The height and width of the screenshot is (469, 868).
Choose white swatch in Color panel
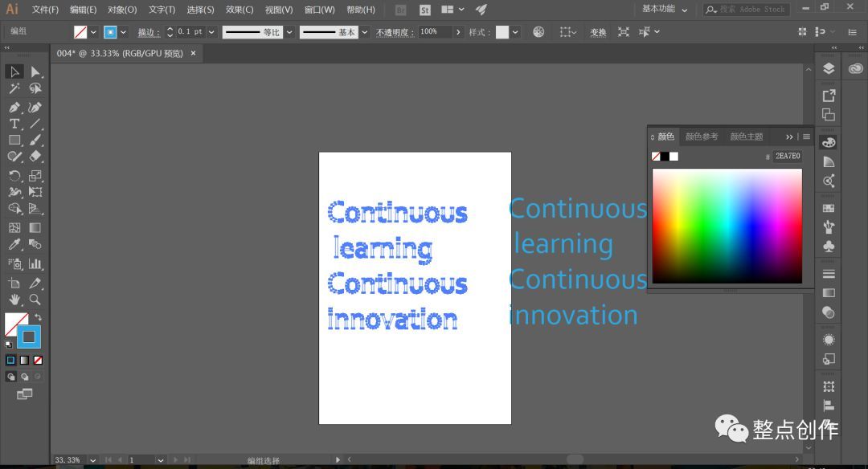point(674,157)
